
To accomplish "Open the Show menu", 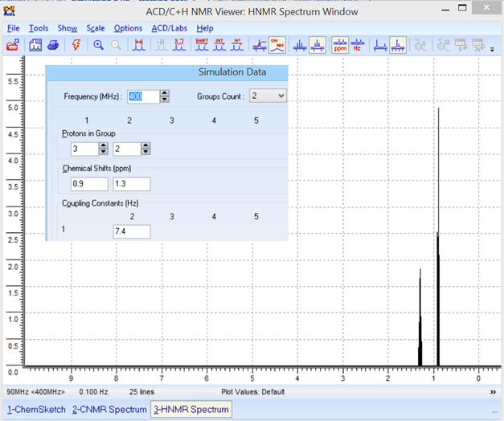I will pos(68,28).
